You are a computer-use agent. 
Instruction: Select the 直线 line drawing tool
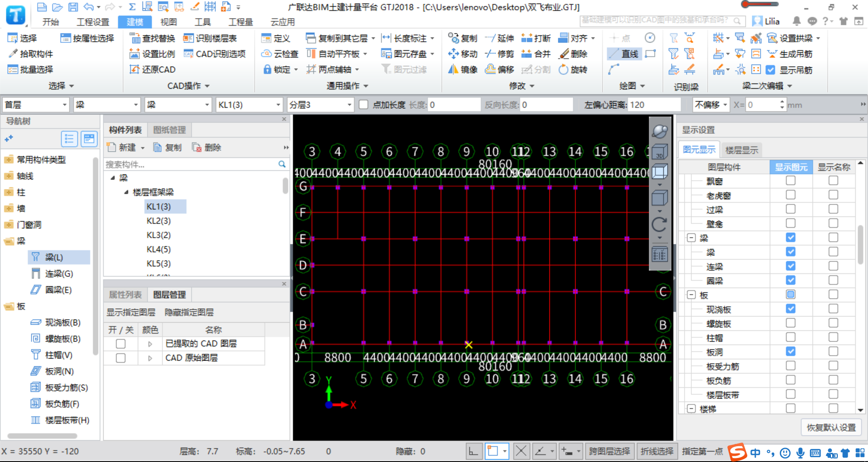(x=624, y=54)
